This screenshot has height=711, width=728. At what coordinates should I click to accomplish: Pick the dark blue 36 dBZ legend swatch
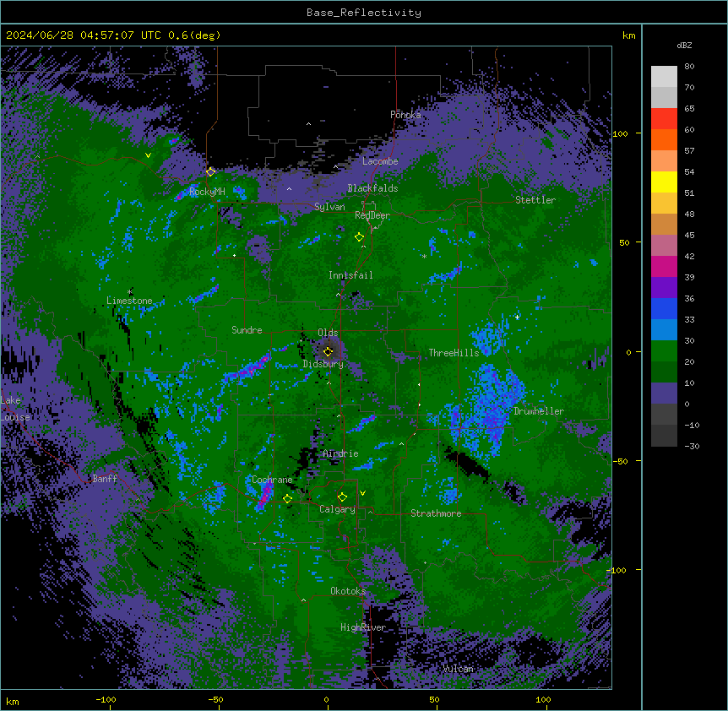click(664, 308)
